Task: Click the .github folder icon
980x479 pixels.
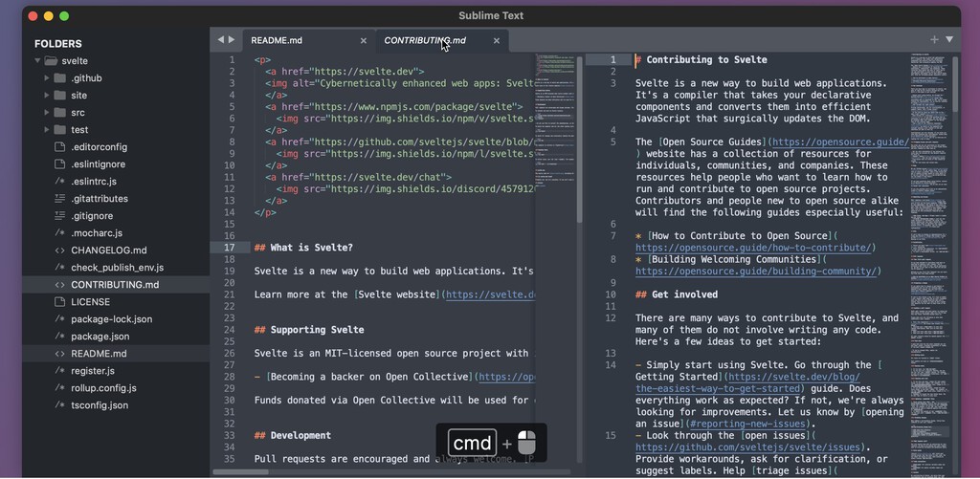Action: click(60, 78)
